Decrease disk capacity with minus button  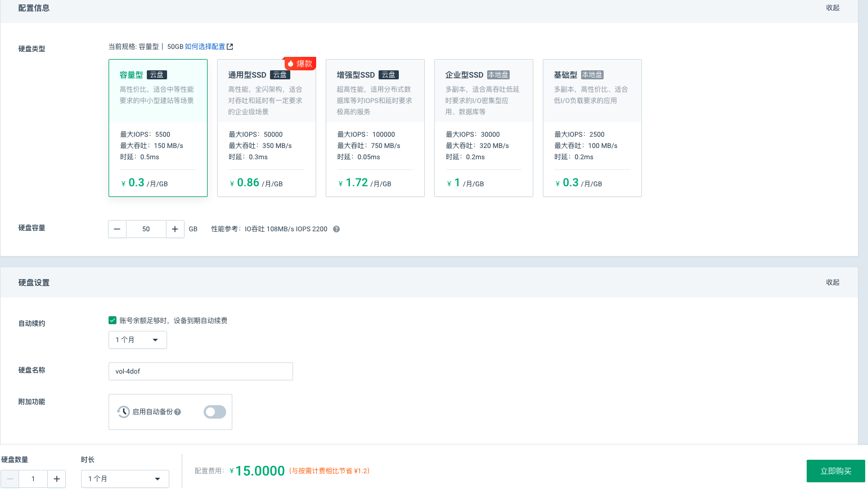(x=117, y=229)
